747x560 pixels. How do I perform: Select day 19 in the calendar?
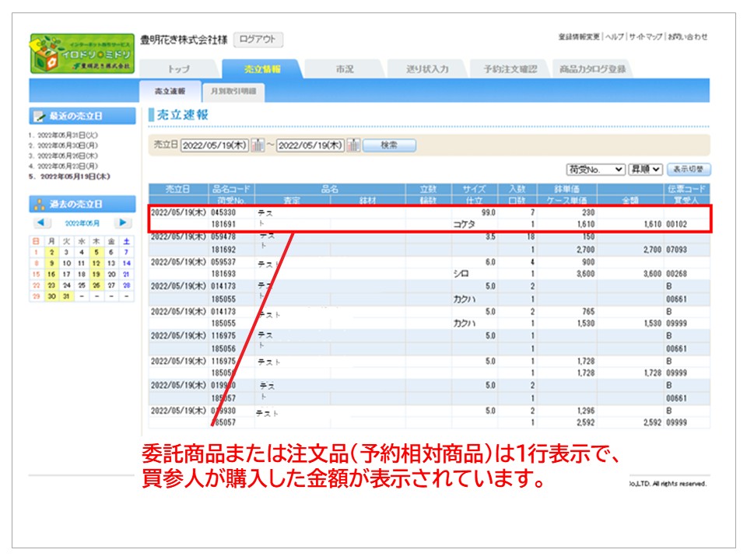pyautogui.click(x=95, y=275)
